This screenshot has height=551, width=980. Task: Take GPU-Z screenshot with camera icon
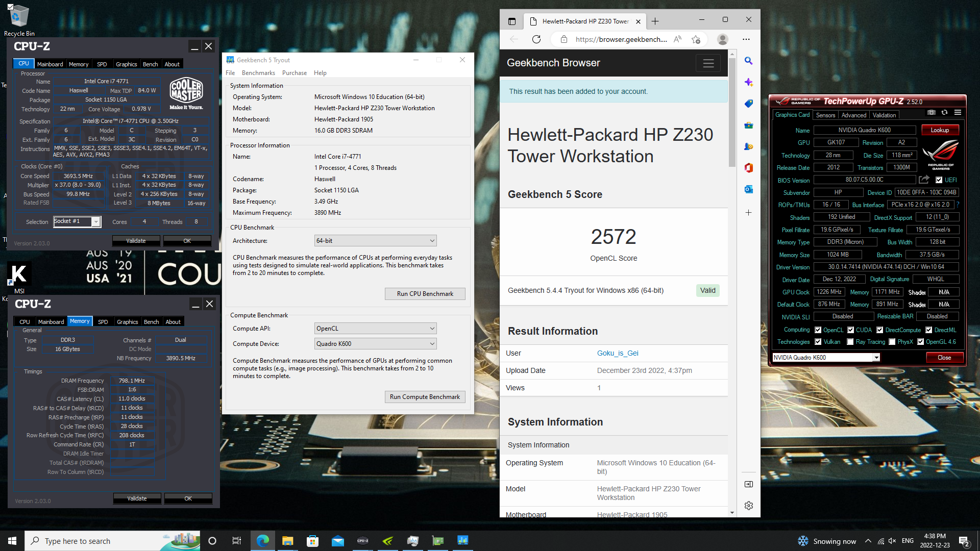coord(932,113)
